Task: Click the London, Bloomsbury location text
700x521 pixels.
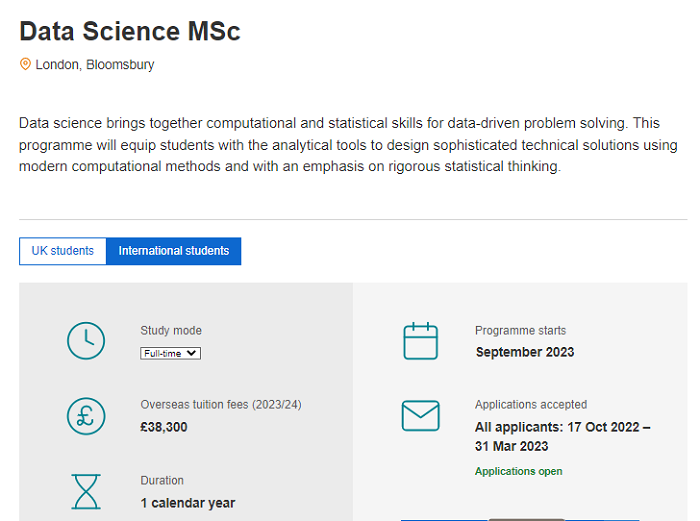Action: pyautogui.click(x=95, y=65)
